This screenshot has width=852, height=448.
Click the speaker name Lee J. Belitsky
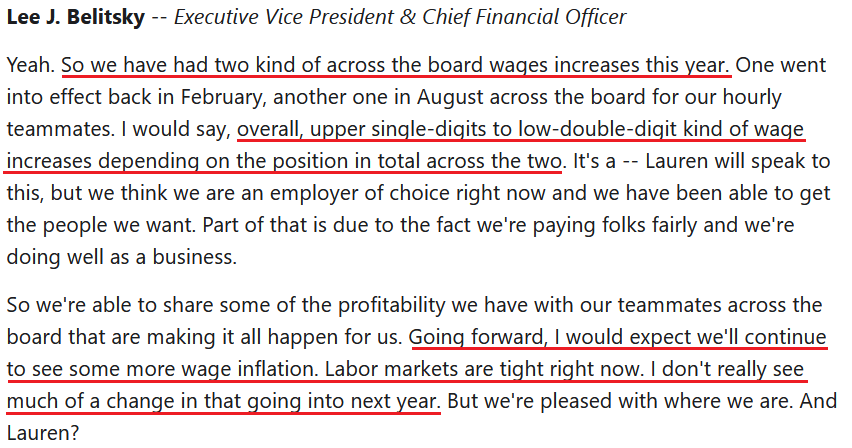76,17
